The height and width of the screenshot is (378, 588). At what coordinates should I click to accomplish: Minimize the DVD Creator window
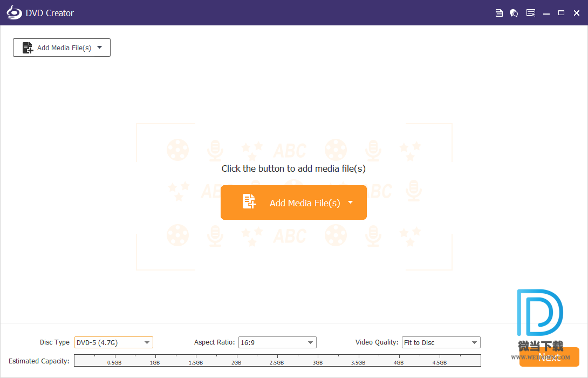click(546, 13)
